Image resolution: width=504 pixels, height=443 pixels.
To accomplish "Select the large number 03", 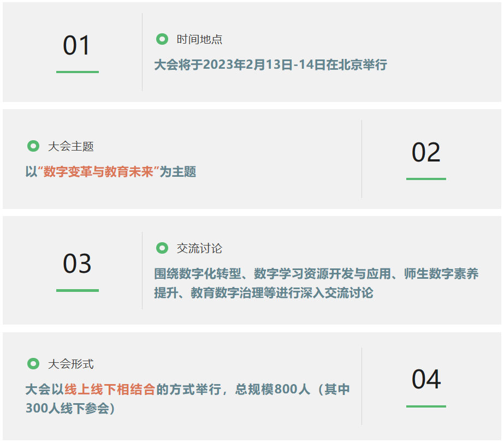I will (77, 264).
